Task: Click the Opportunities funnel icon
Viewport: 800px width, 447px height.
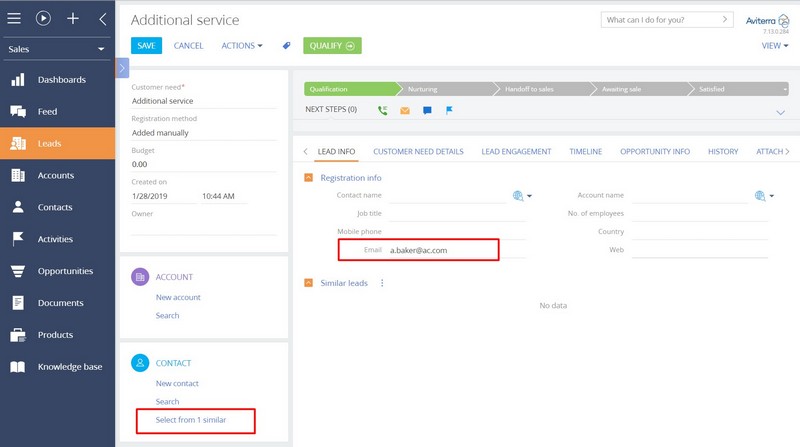Action: (18, 271)
